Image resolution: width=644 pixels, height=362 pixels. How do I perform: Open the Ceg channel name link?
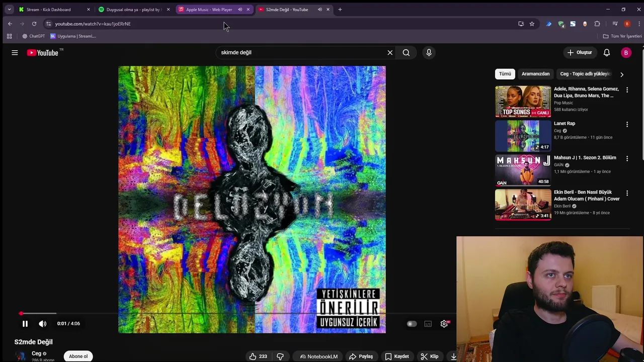(x=36, y=353)
